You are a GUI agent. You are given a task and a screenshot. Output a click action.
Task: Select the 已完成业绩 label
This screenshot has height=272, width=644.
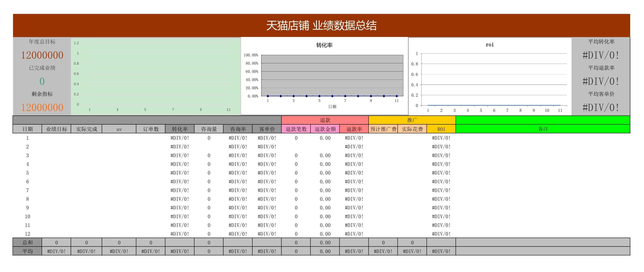42,68
